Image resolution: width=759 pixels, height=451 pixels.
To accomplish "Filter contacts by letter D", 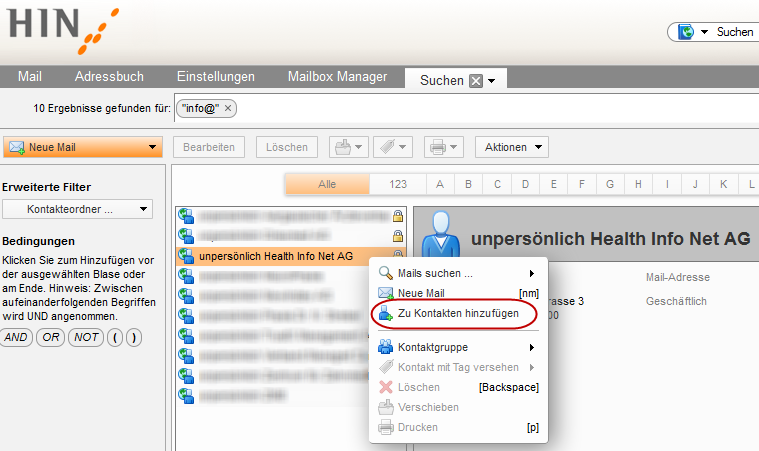I will pos(525,184).
